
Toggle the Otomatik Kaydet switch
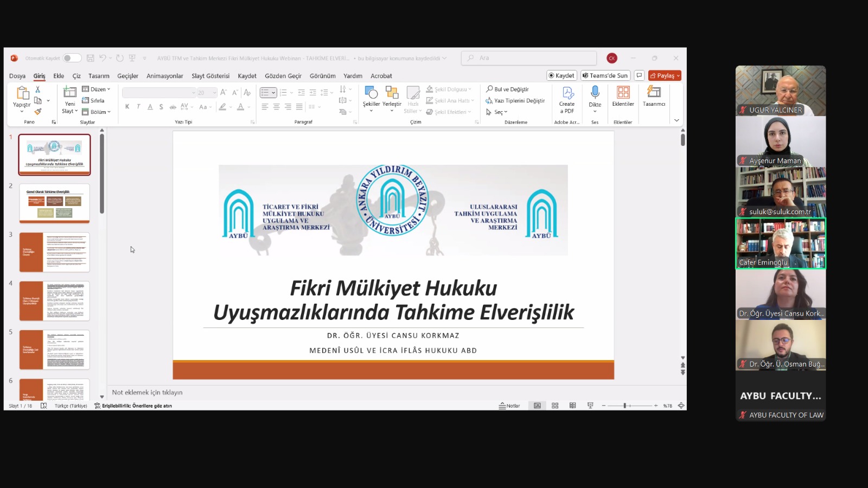click(x=72, y=58)
